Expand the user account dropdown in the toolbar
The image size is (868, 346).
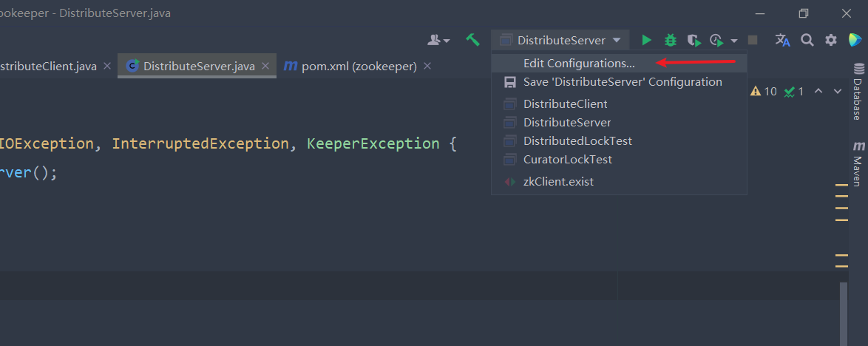pyautogui.click(x=438, y=41)
